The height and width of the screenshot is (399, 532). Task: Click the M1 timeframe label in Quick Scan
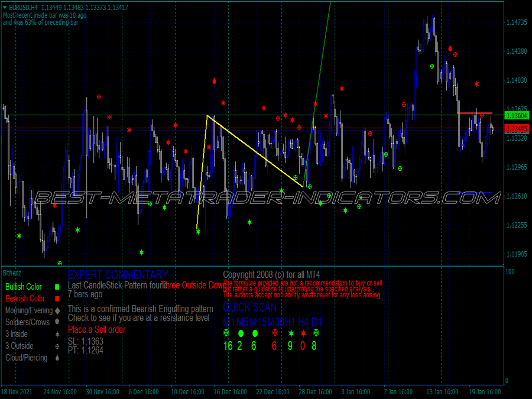(229, 322)
